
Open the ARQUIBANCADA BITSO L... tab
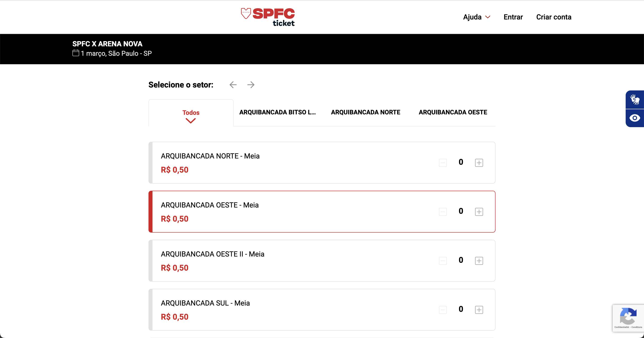[278, 112]
